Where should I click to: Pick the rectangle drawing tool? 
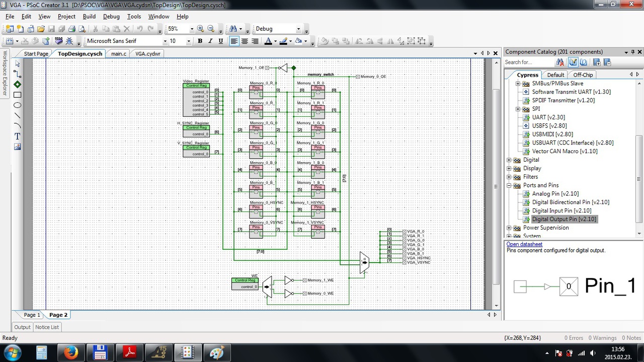[18, 95]
